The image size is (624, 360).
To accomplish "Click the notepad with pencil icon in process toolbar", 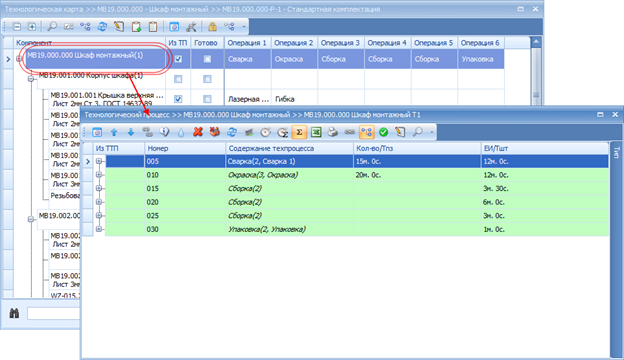I will [x=400, y=132].
